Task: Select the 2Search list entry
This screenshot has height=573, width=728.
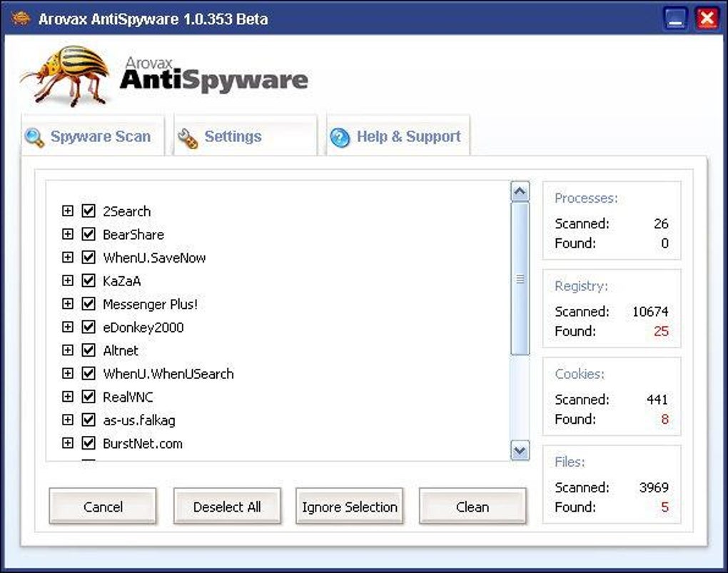Action: click(x=127, y=211)
